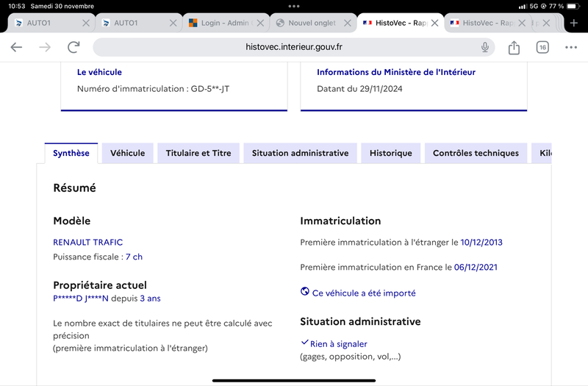Image resolution: width=588 pixels, height=386 pixels.
Task: Close the second HistoVec tab
Action: [x=522, y=23]
